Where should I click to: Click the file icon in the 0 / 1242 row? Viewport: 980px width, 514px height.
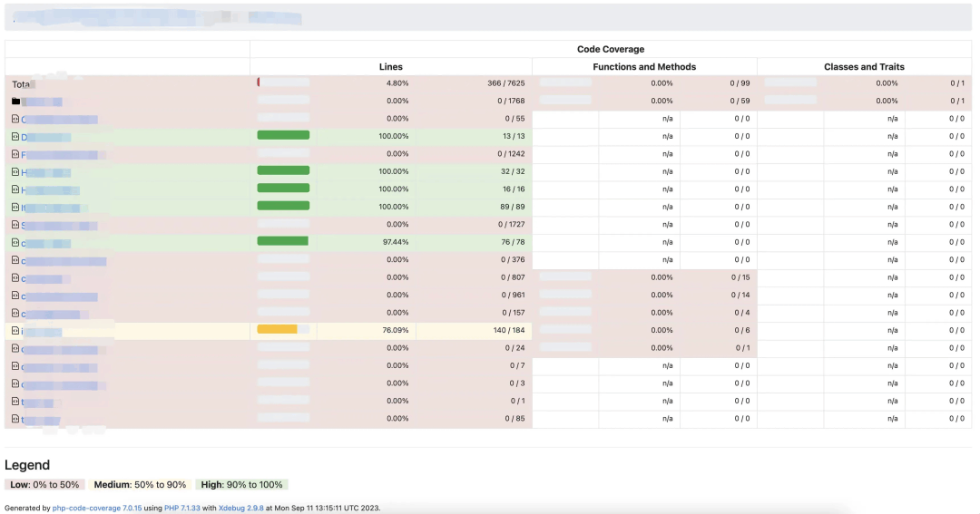click(x=15, y=154)
